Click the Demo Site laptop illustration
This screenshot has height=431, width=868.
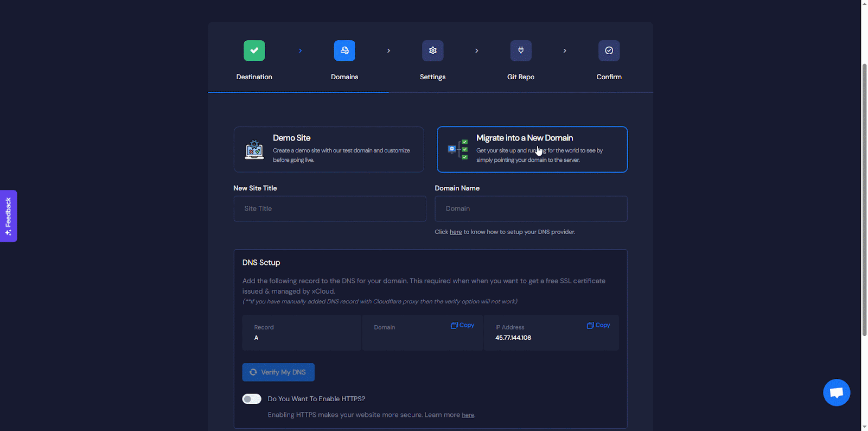pyautogui.click(x=254, y=149)
